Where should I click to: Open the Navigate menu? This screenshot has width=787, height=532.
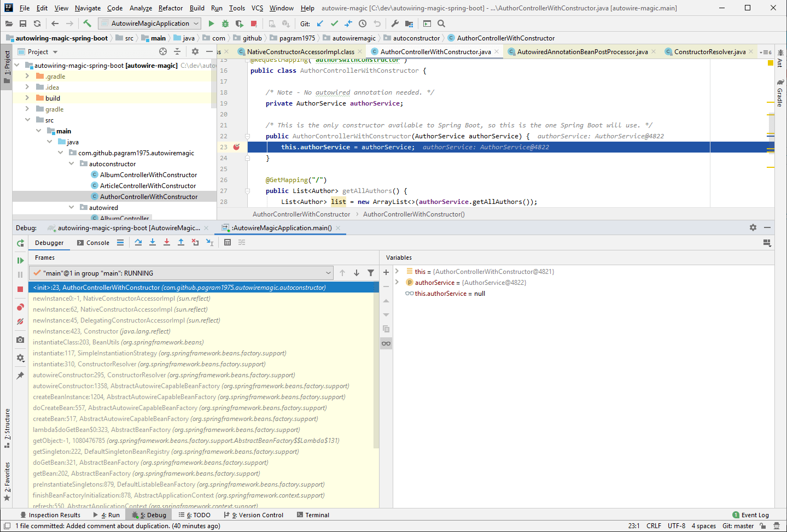tap(88, 8)
